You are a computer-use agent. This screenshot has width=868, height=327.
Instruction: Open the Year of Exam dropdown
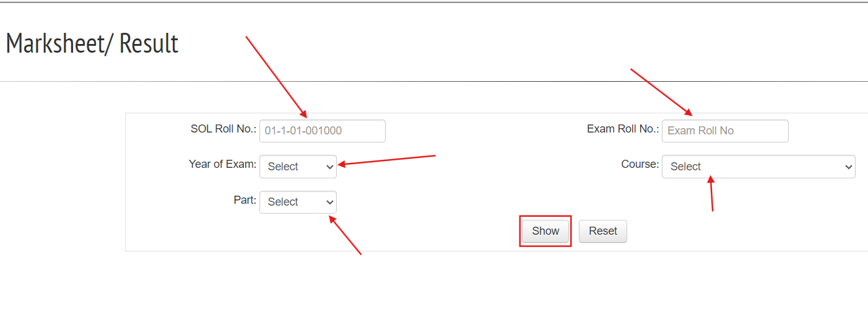pyautogui.click(x=297, y=167)
